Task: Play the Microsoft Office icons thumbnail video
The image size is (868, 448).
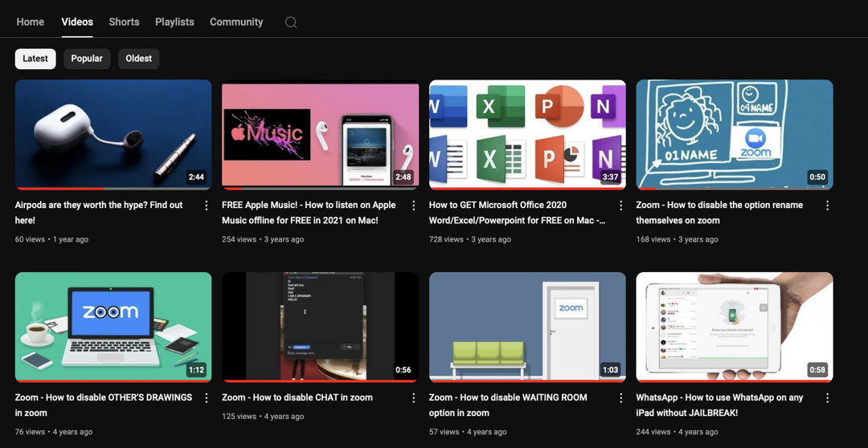Action: click(x=527, y=134)
